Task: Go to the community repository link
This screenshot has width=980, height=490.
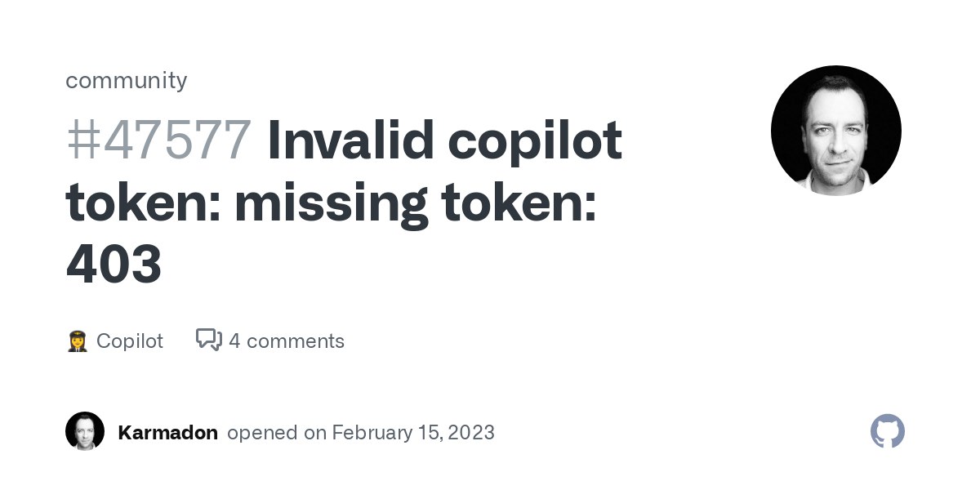Action: [x=127, y=81]
